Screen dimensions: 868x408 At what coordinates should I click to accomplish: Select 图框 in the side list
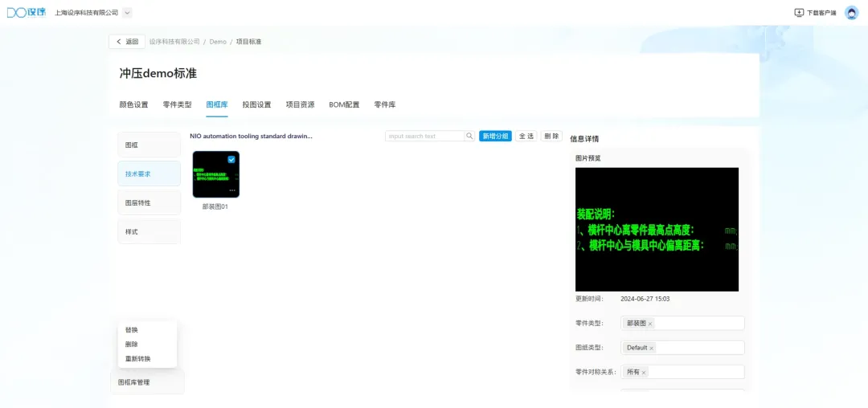tap(149, 145)
